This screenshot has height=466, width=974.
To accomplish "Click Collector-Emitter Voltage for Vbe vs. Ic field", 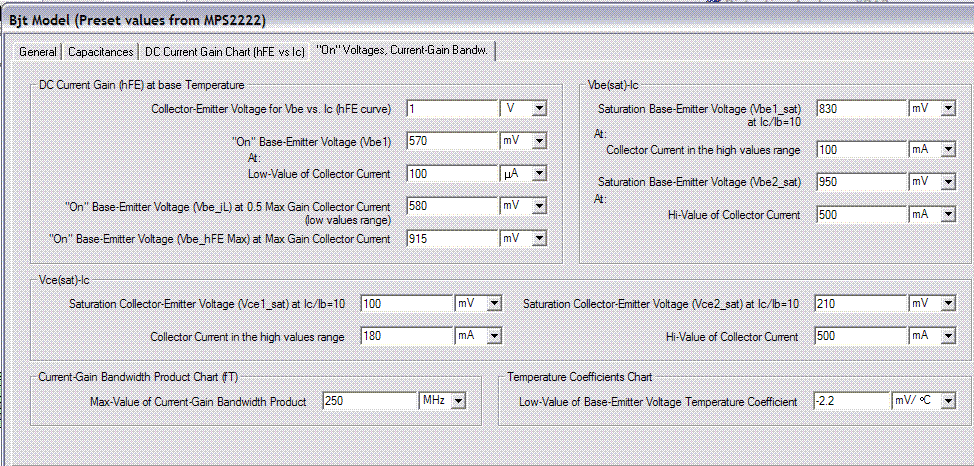I will click(452, 109).
